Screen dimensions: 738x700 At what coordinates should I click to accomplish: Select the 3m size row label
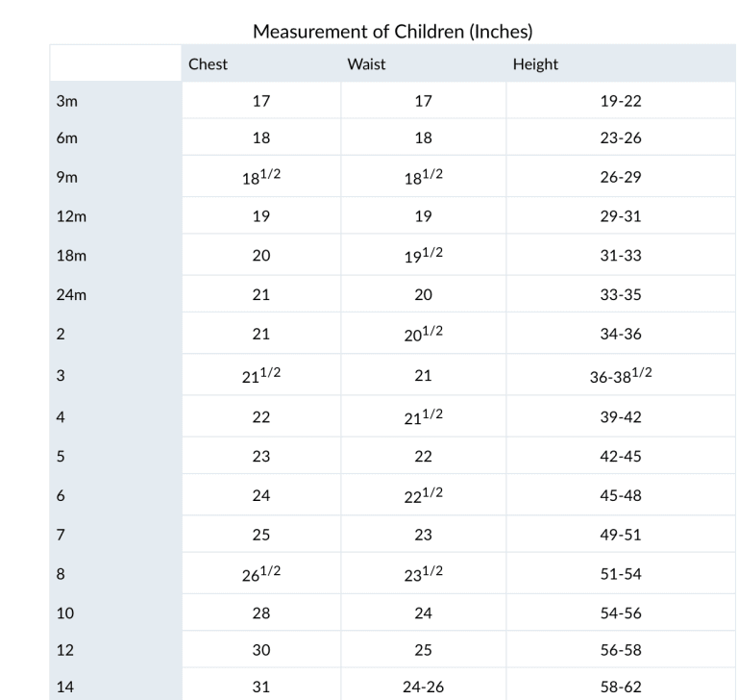66,101
